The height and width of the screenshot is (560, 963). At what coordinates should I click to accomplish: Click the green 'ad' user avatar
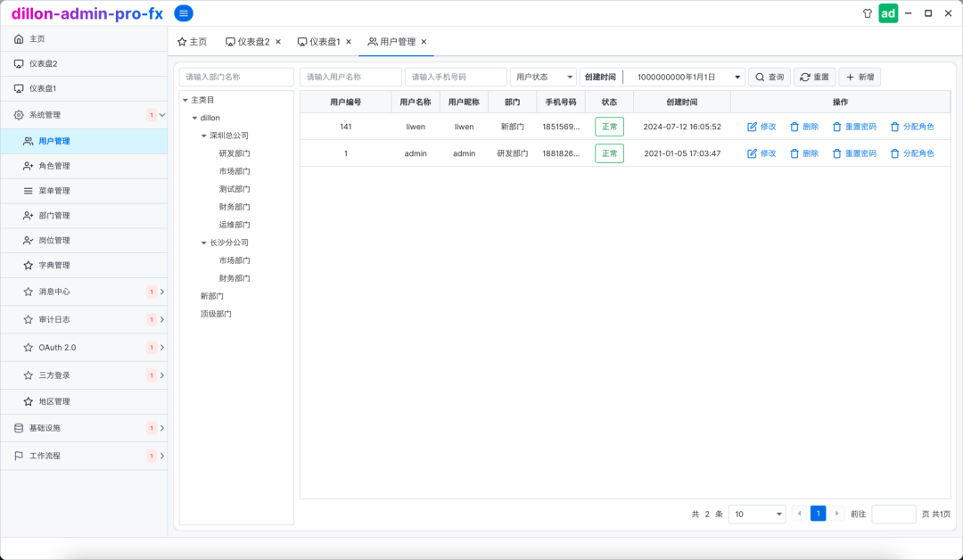click(888, 13)
